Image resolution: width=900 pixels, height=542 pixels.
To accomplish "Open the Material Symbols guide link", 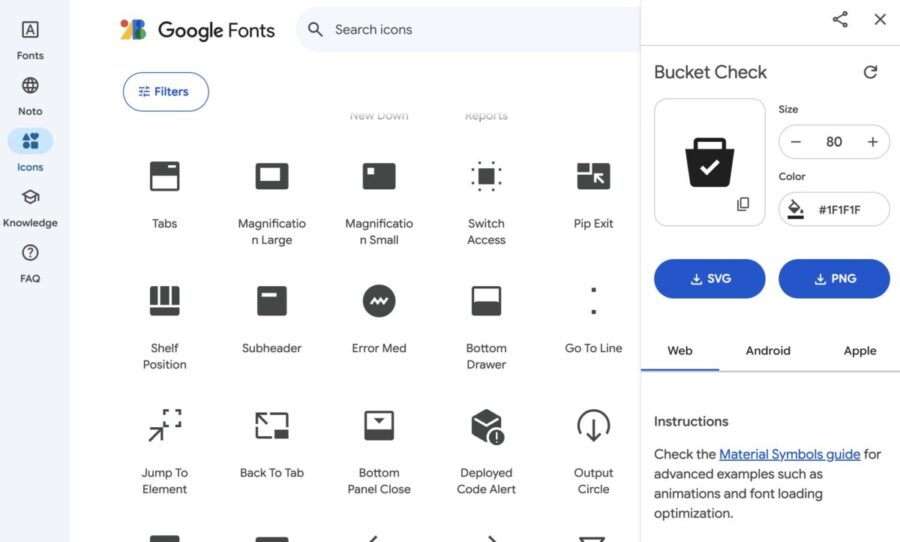I will (x=789, y=454).
